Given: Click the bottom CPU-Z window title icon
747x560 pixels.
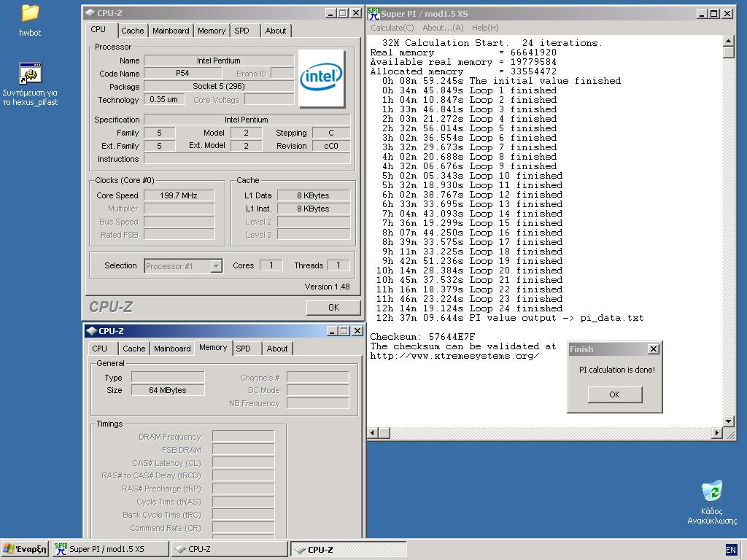Looking at the screenshot, I should (x=91, y=331).
